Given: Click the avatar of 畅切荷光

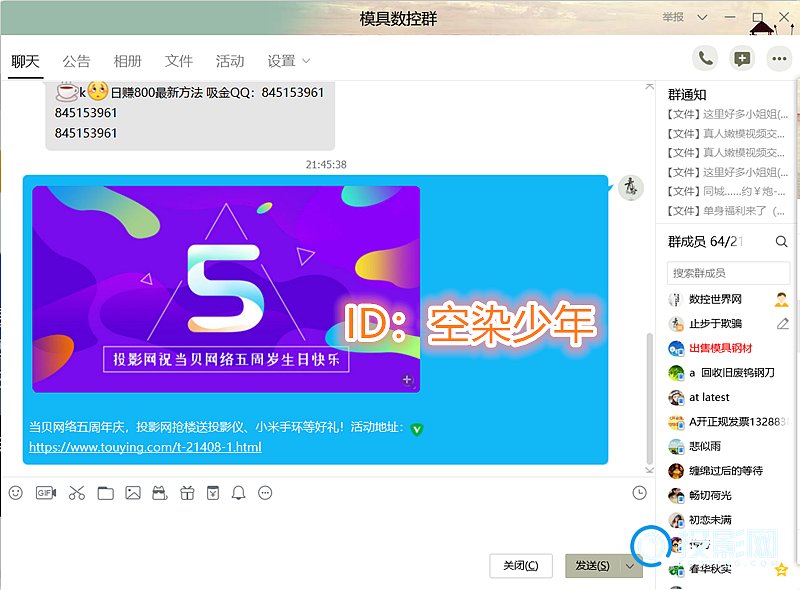Looking at the screenshot, I should (x=676, y=495).
